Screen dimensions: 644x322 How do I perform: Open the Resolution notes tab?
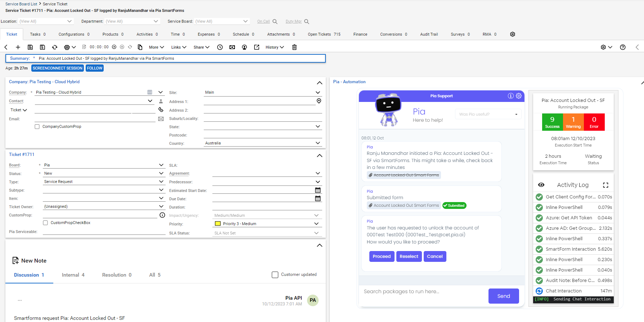coord(117,275)
